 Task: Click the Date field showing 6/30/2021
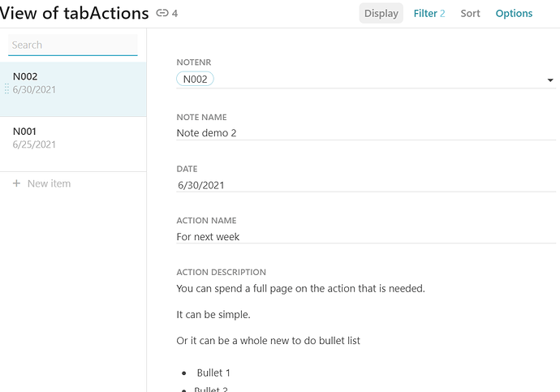(x=365, y=185)
